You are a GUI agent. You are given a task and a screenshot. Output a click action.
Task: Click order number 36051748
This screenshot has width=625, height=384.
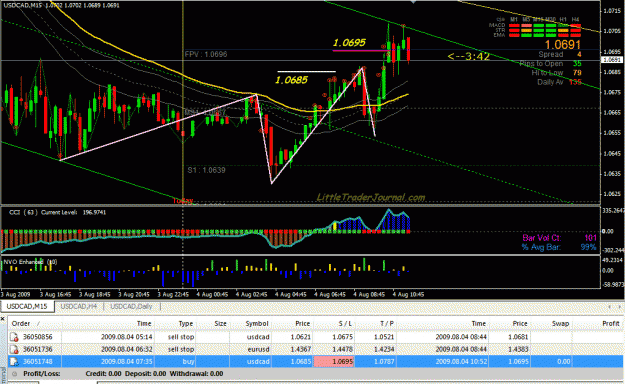pyautogui.click(x=37, y=362)
